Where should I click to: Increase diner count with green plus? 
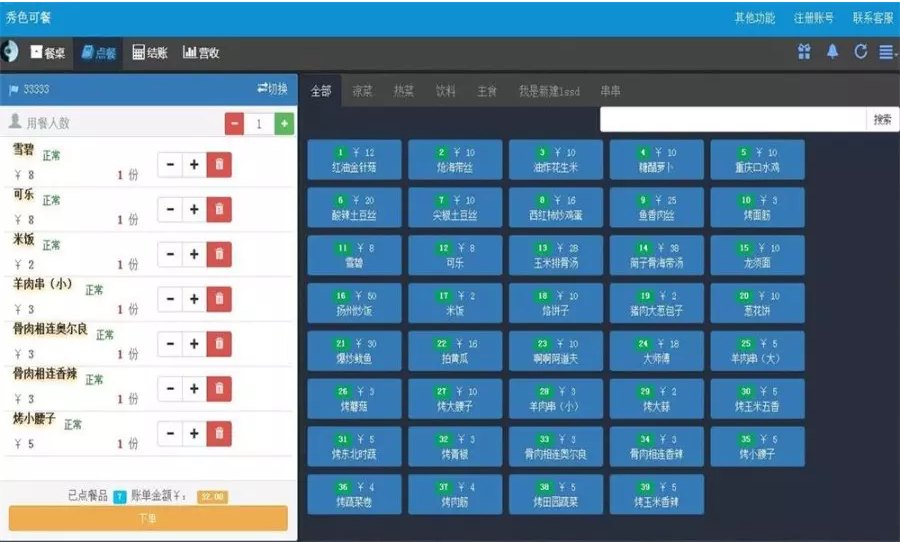[x=284, y=123]
